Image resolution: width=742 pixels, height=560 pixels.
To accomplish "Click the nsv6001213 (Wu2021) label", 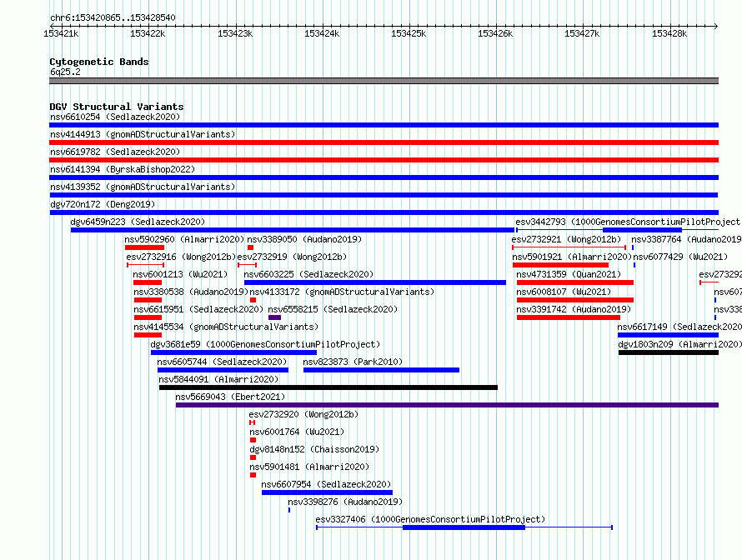I will click(x=180, y=274).
